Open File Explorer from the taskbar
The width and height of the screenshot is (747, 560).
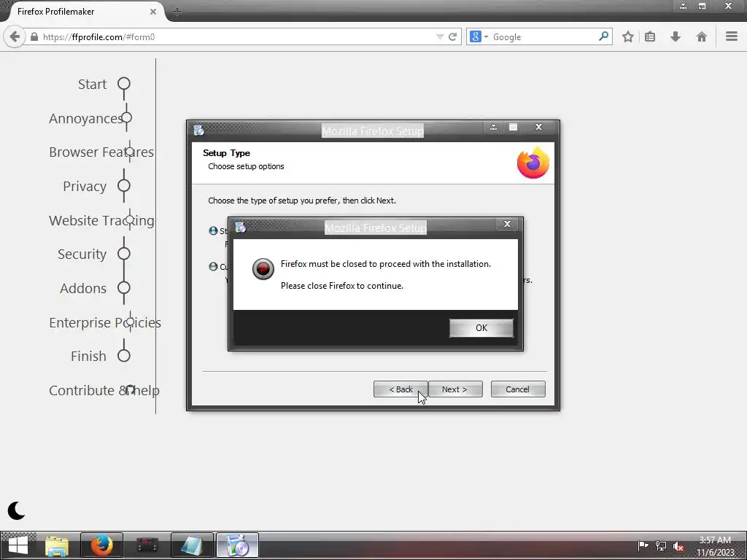coord(57,545)
